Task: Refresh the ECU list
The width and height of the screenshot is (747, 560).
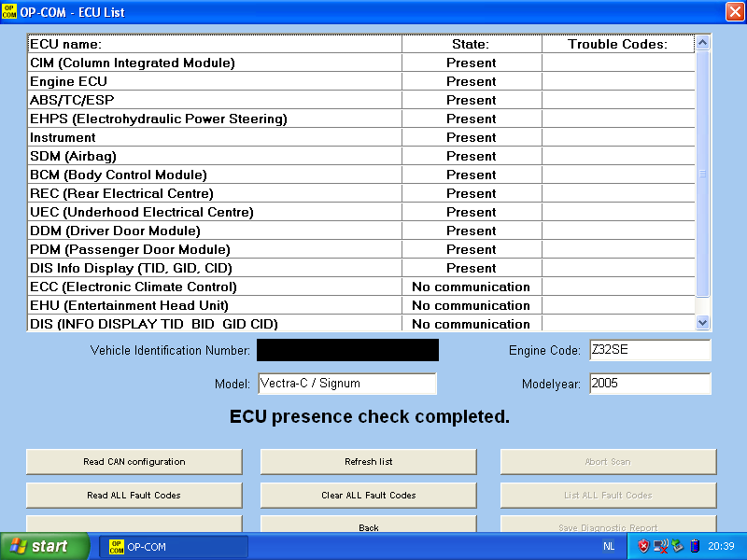Action: pyautogui.click(x=369, y=461)
